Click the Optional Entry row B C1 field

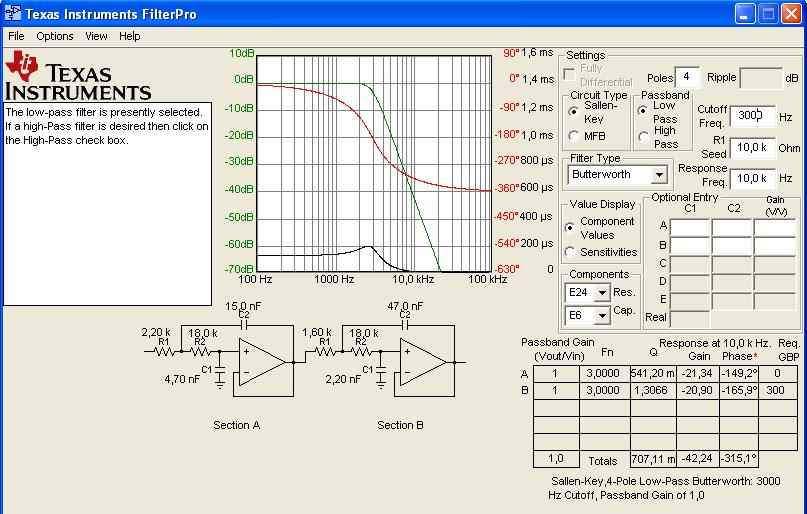pyautogui.click(x=690, y=245)
